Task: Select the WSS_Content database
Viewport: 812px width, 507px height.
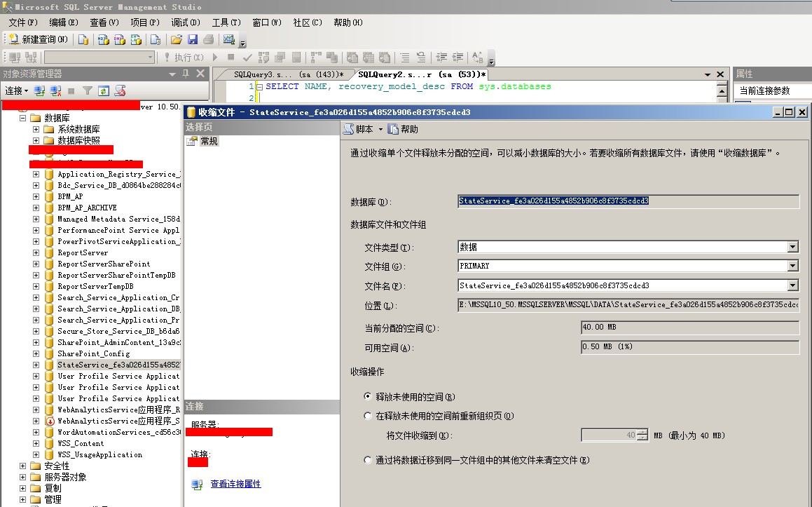Action: 81,443
